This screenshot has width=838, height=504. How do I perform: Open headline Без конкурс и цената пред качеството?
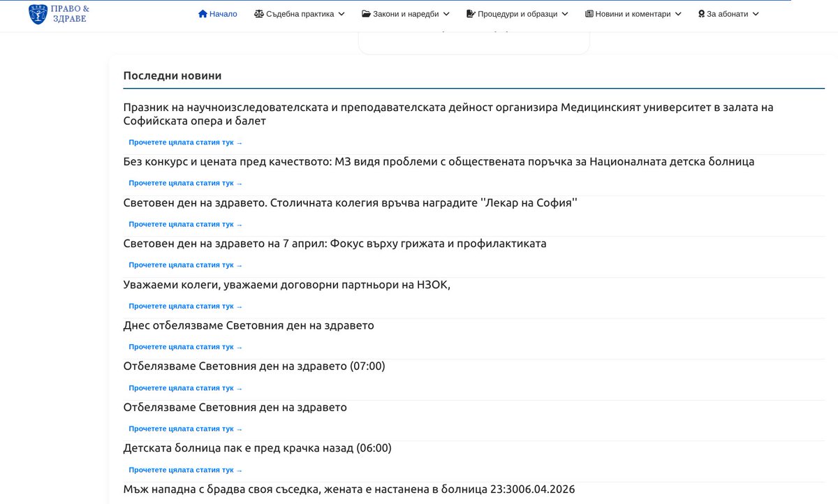(439, 162)
